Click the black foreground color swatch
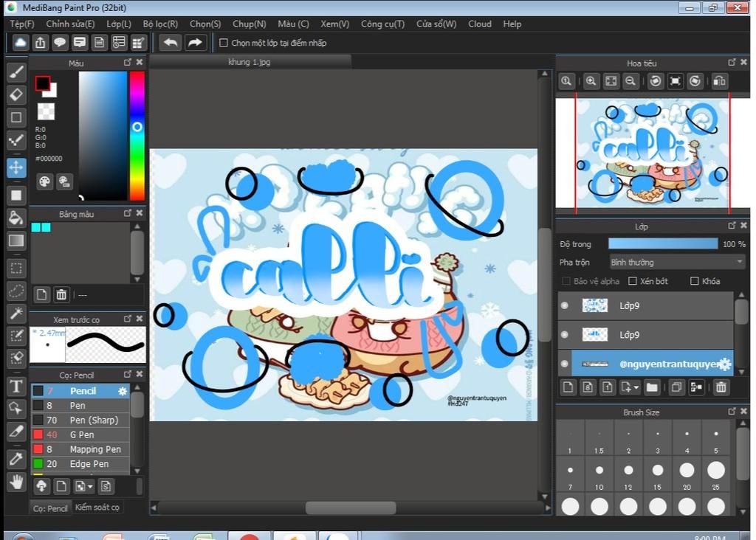This screenshot has width=756, height=540. 42,83
